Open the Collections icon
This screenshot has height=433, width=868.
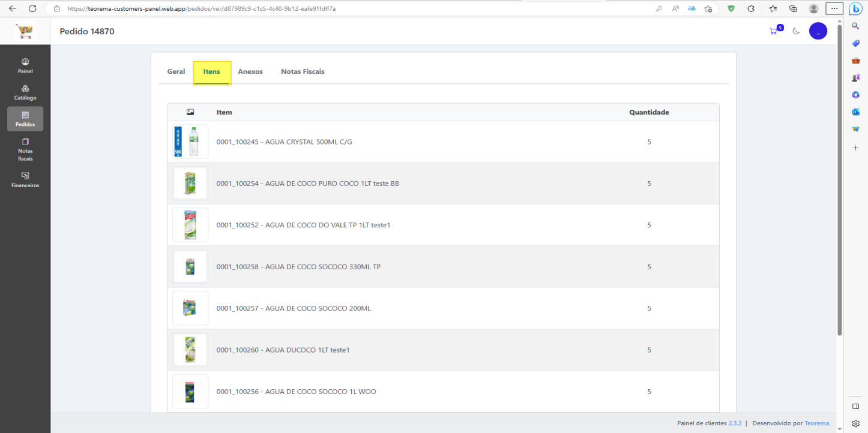point(793,8)
